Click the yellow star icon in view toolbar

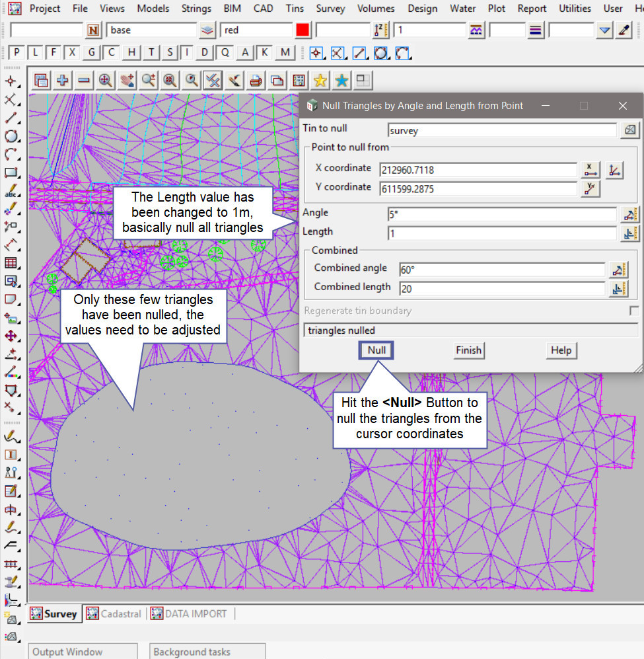[x=320, y=81]
